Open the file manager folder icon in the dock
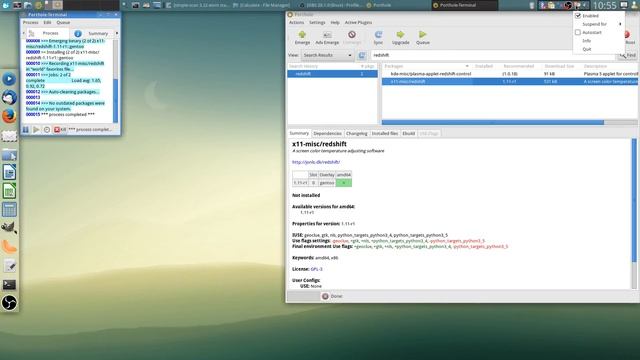The width and height of the screenshot is (640, 360). (x=9, y=155)
